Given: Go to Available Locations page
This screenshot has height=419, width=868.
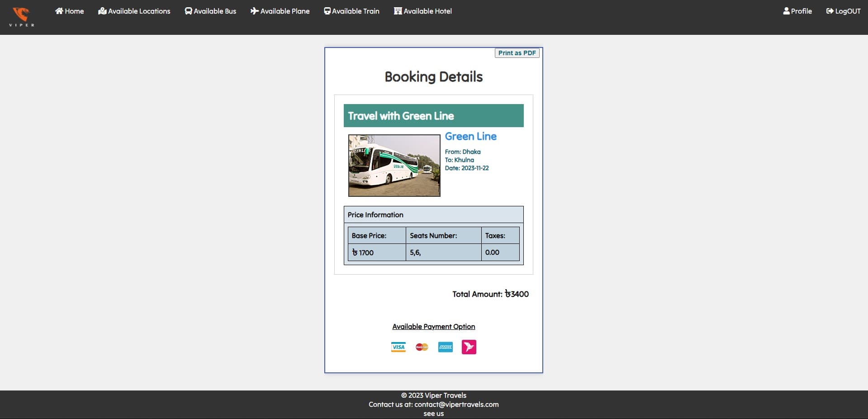Looking at the screenshot, I should click(x=134, y=11).
